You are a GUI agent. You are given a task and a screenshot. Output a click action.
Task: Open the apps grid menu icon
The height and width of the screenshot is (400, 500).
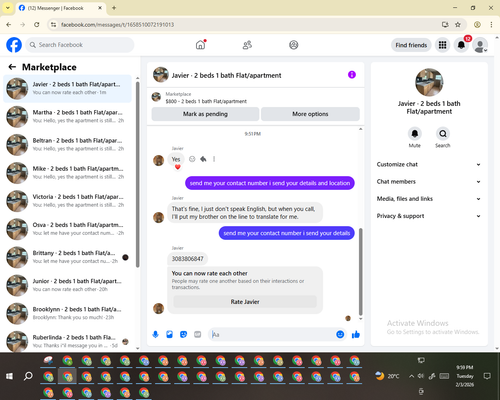[x=442, y=45]
